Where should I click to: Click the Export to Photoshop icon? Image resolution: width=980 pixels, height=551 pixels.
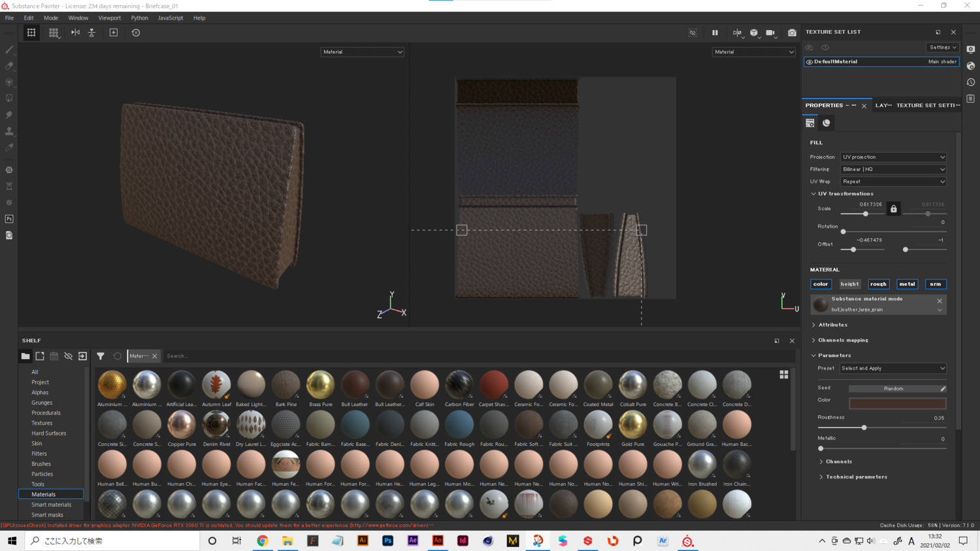[9, 219]
